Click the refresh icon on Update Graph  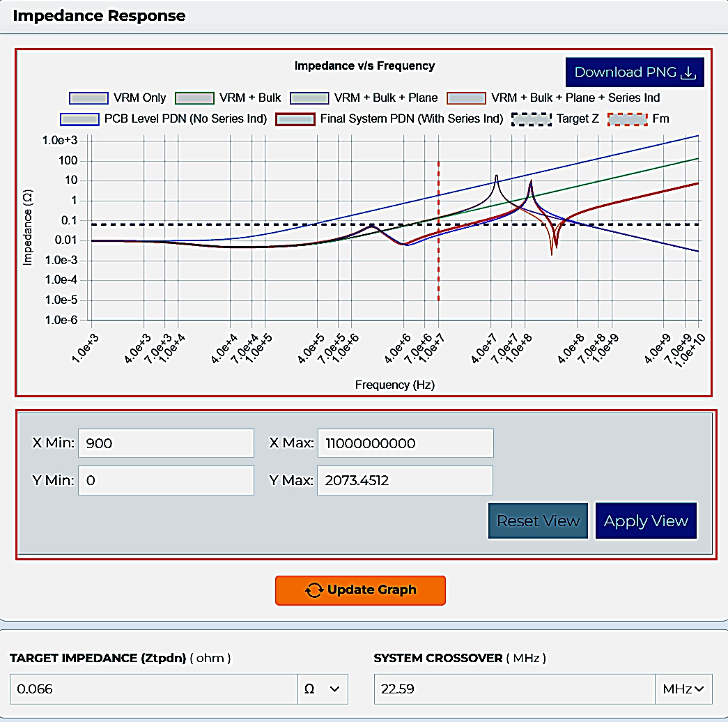pyautogui.click(x=314, y=590)
